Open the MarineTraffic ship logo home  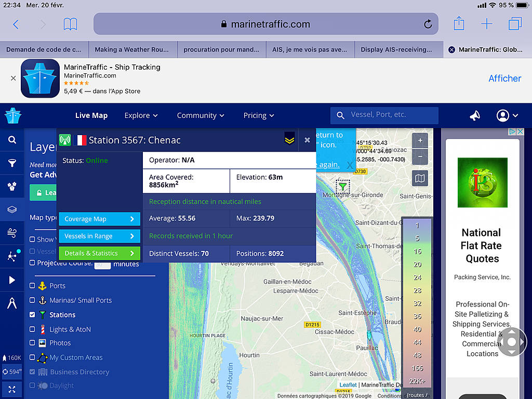(x=13, y=116)
